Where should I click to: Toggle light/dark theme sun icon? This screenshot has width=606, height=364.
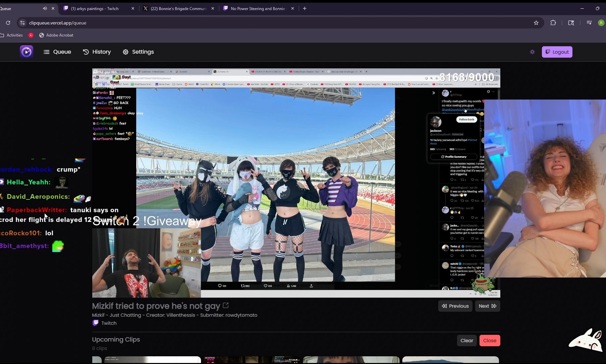[x=532, y=52]
